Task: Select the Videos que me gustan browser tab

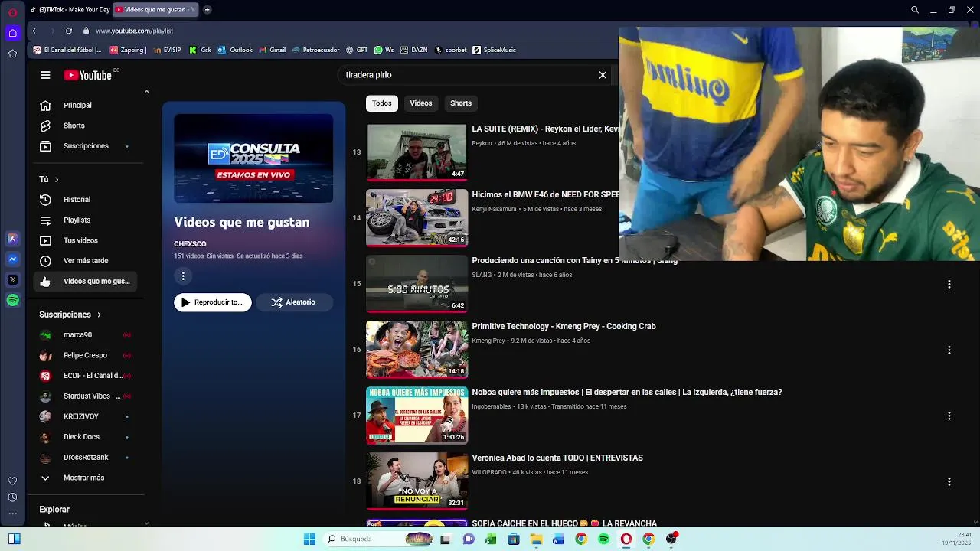Action: (x=155, y=10)
